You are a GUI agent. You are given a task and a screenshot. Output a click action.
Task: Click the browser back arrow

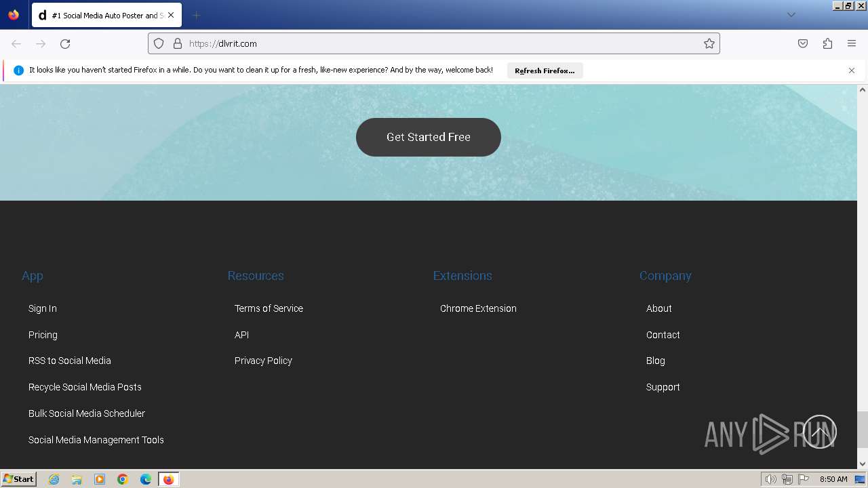16,43
